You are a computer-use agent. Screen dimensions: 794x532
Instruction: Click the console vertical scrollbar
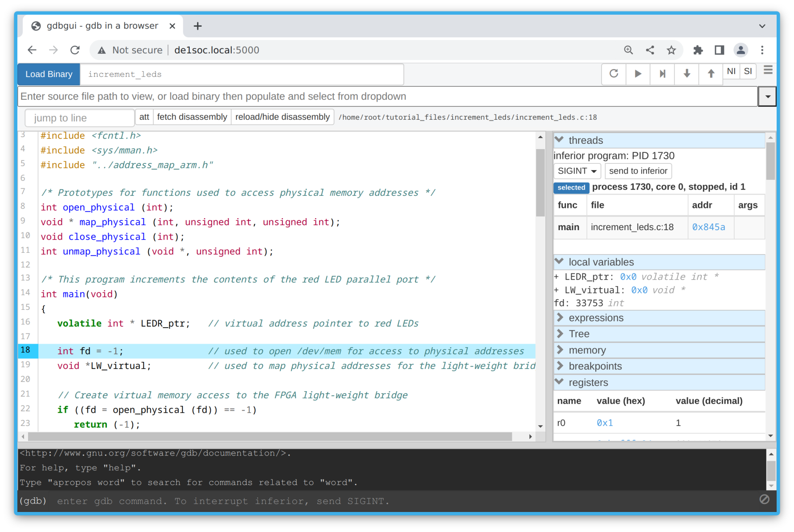771,471
